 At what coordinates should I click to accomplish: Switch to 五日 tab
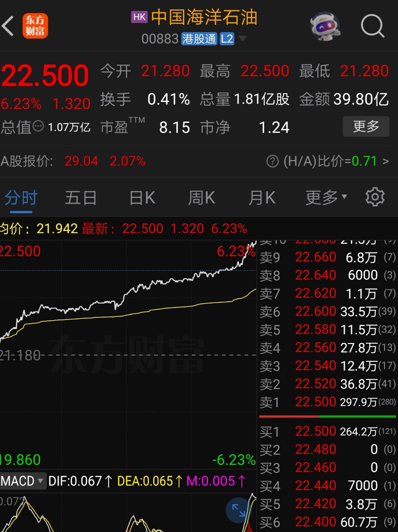coord(81,198)
